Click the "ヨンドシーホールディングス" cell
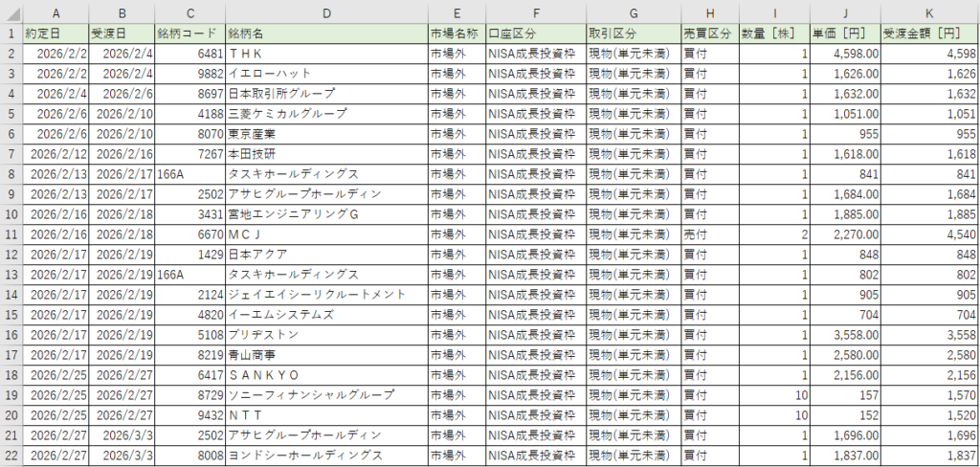The image size is (980, 467). tap(325, 455)
